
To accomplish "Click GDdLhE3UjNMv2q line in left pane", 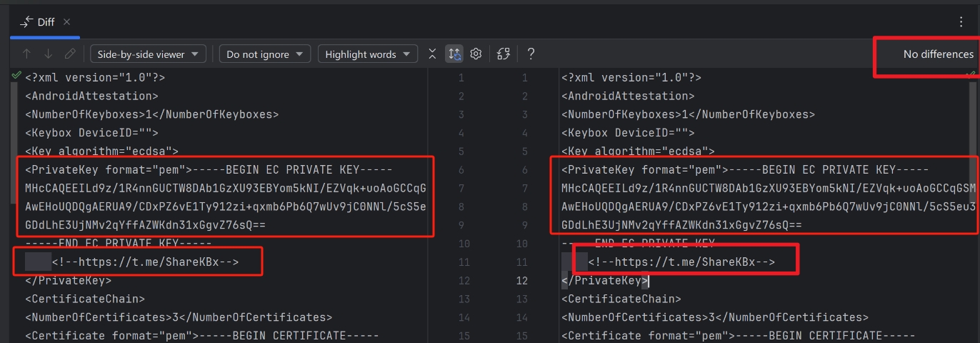I will [145, 226].
